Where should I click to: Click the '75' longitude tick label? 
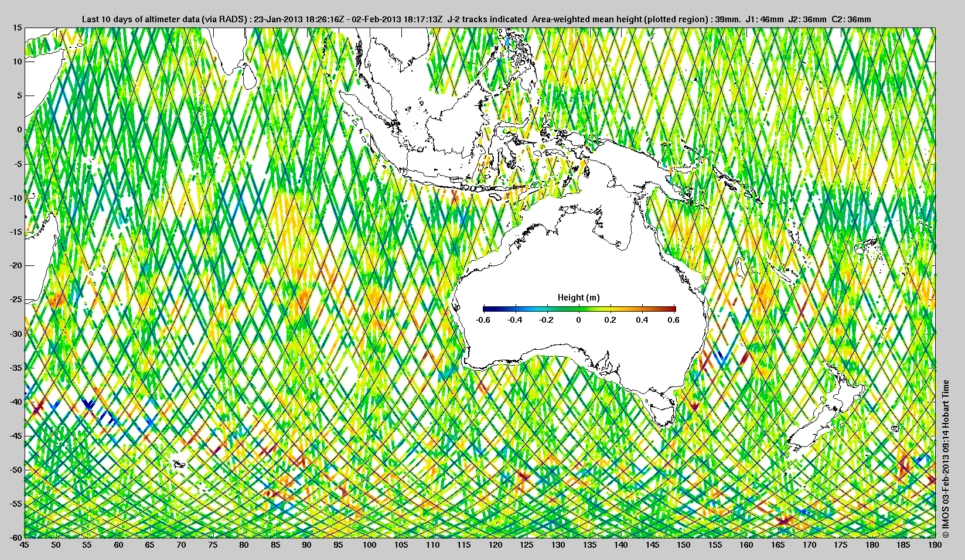[x=213, y=545]
